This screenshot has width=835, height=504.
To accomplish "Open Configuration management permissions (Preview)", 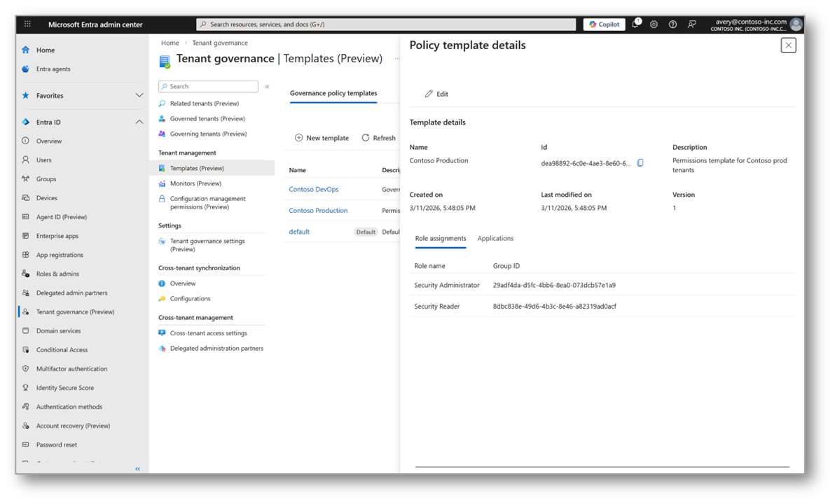I will 207,203.
